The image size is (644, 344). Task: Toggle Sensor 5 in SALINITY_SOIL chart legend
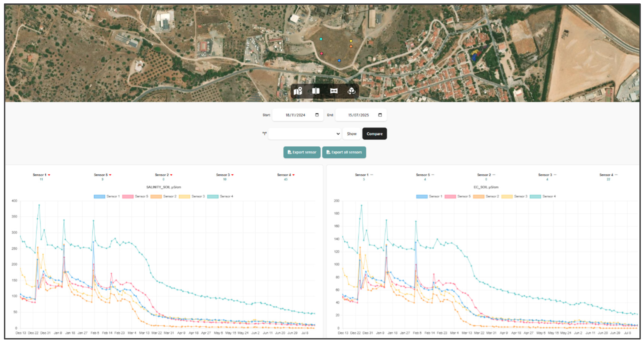coord(135,197)
